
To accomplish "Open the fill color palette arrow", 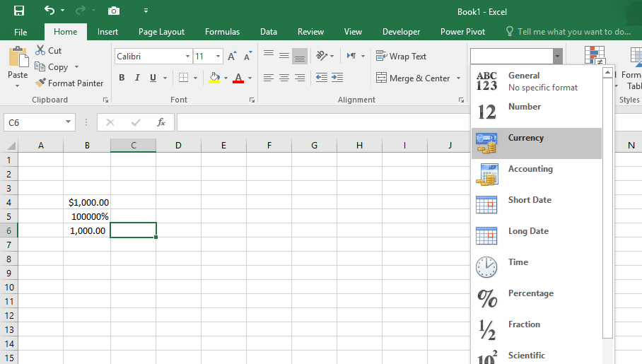I will pyautogui.click(x=226, y=78).
